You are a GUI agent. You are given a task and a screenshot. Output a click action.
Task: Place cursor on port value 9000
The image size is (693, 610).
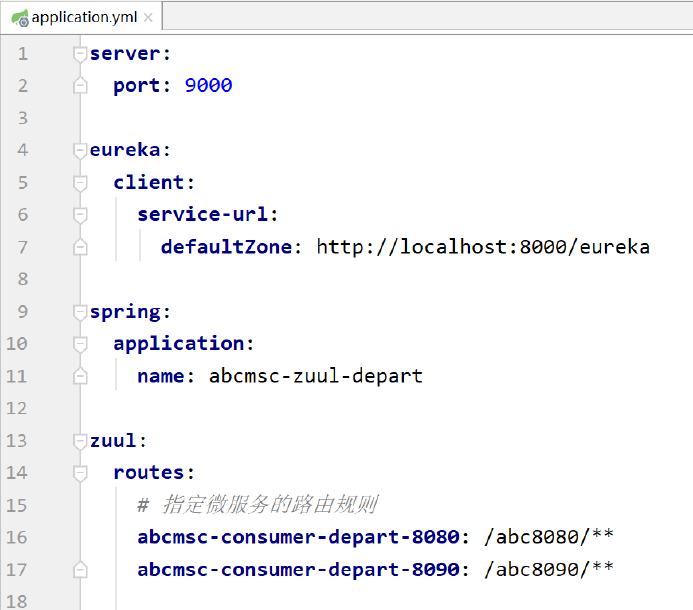click(208, 86)
